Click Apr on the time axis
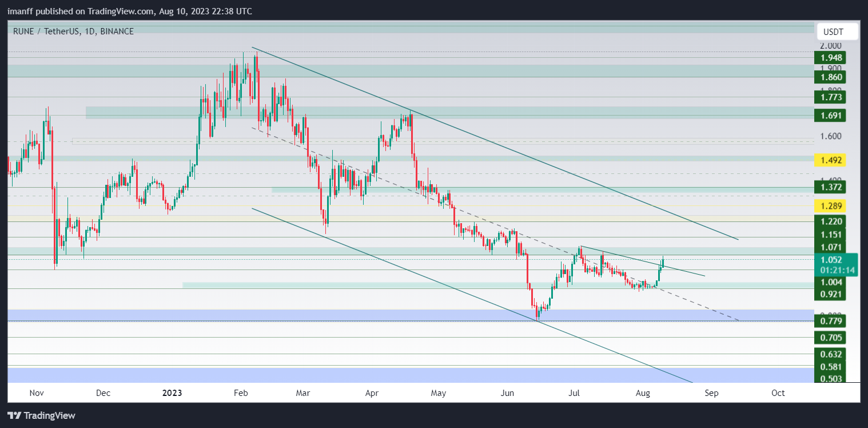868x428 pixels. click(372, 393)
